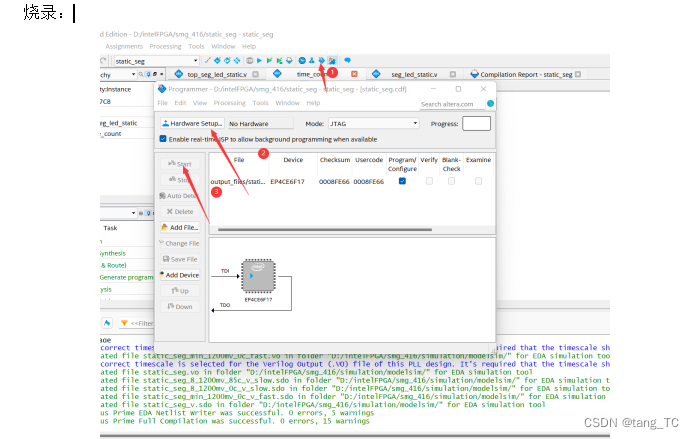Close the seg_led_static.v tab

pos(453,74)
